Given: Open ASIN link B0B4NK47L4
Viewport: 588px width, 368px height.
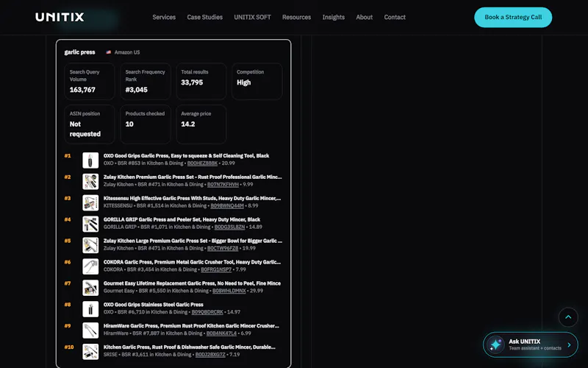Looking at the screenshot, I should pyautogui.click(x=221, y=333).
